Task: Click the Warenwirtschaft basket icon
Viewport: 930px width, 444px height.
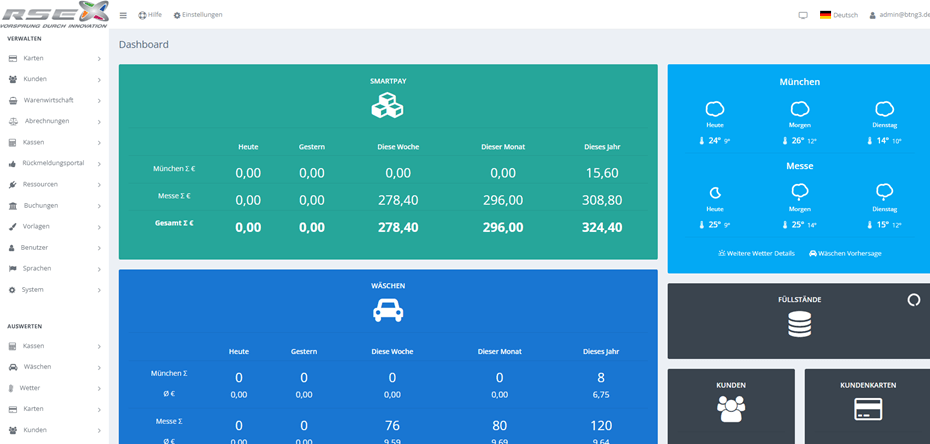Action: 12,101
